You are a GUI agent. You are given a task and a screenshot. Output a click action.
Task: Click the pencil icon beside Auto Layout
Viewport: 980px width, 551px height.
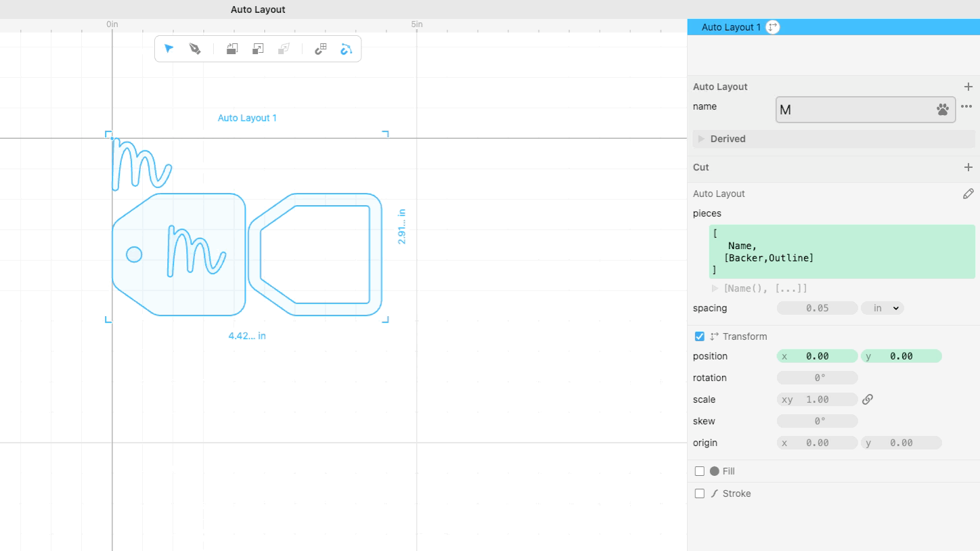968,194
